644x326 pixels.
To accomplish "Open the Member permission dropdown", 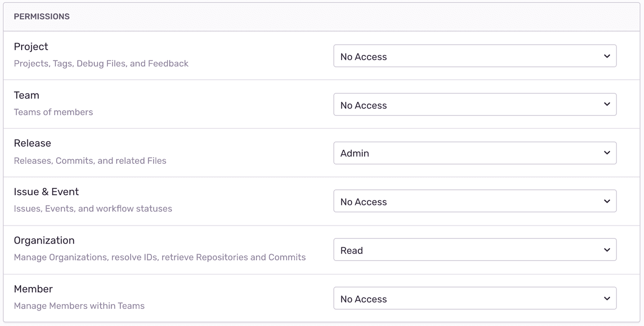I will pyautogui.click(x=474, y=299).
